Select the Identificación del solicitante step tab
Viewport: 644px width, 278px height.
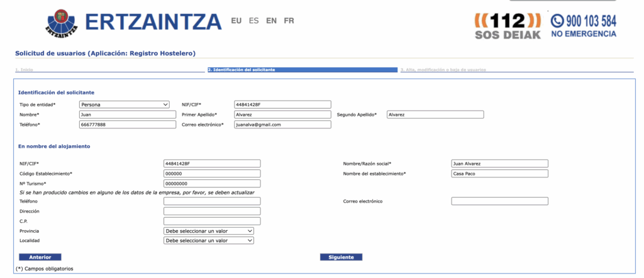pyautogui.click(x=241, y=70)
